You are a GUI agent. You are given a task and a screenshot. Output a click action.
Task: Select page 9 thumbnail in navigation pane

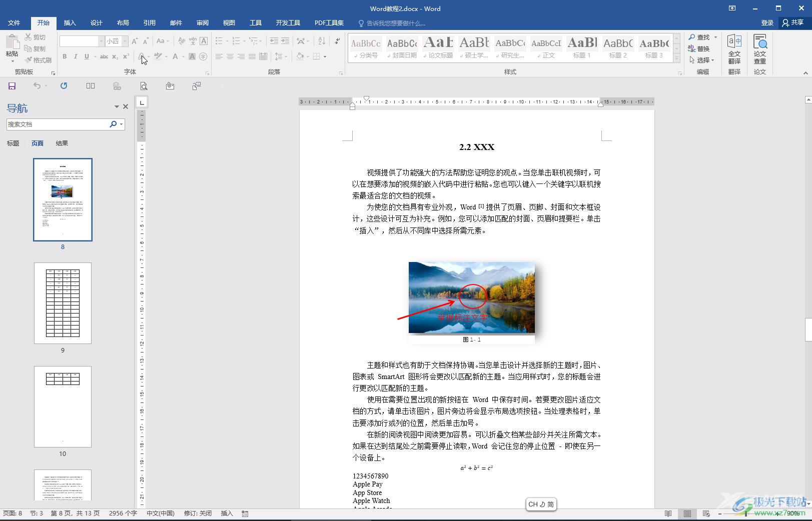pyautogui.click(x=63, y=303)
